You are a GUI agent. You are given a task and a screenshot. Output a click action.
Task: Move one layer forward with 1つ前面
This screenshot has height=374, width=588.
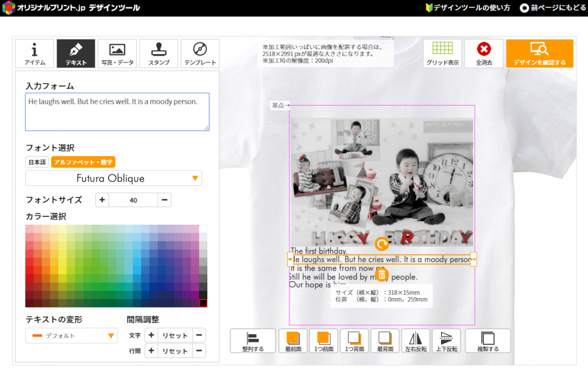[x=324, y=341]
